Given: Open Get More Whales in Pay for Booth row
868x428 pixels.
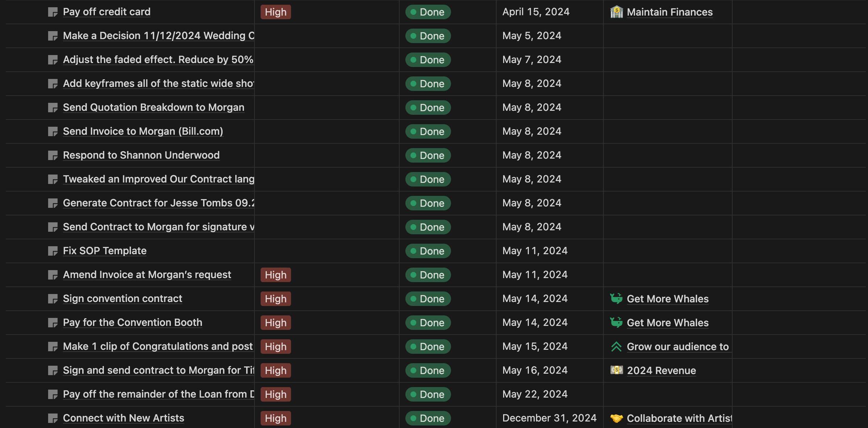Looking at the screenshot, I should pyautogui.click(x=667, y=323).
